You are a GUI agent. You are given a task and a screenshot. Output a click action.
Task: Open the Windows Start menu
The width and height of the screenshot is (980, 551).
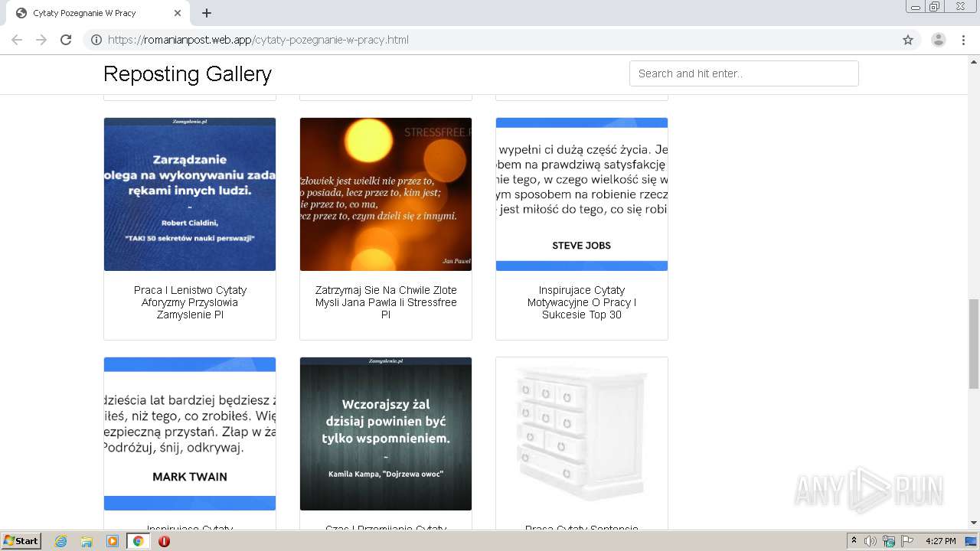21,540
